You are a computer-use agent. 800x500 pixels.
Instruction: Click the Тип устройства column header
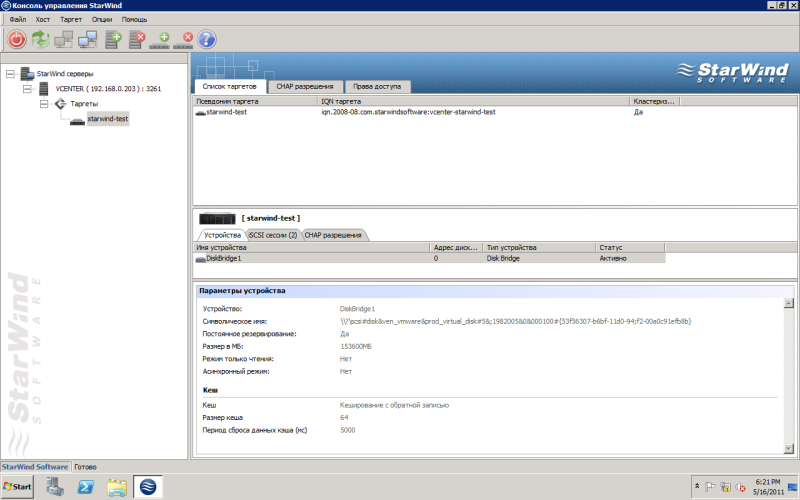[x=539, y=247]
